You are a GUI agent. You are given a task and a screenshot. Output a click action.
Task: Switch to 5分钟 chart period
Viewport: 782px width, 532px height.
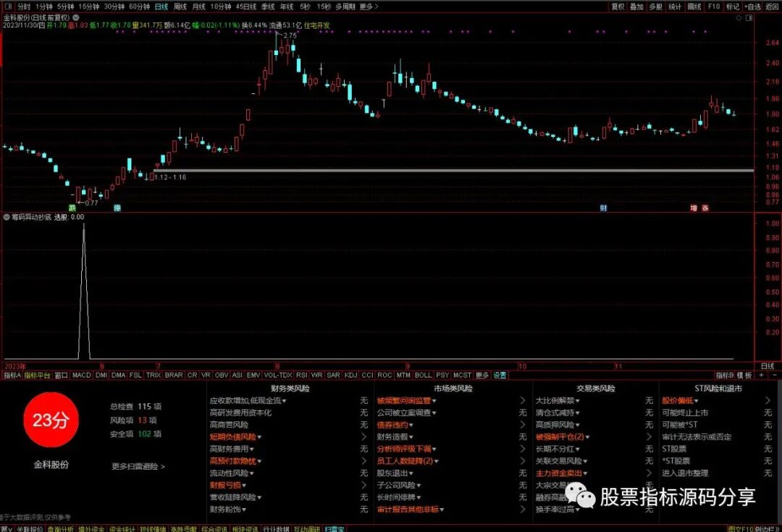pyautogui.click(x=65, y=7)
